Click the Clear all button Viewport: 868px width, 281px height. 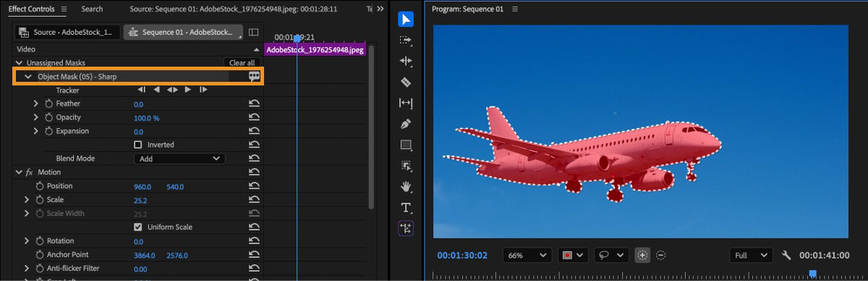coord(242,63)
